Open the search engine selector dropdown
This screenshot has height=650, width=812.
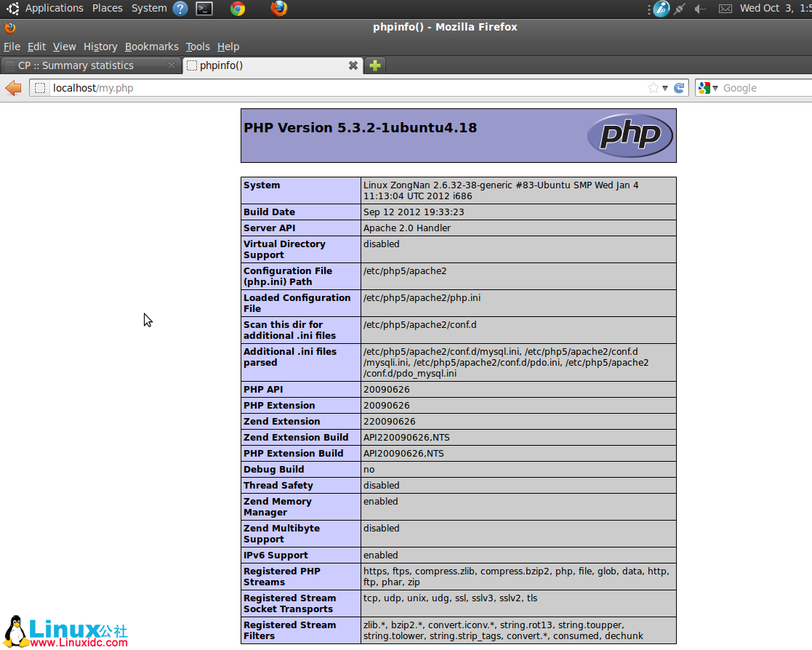715,88
